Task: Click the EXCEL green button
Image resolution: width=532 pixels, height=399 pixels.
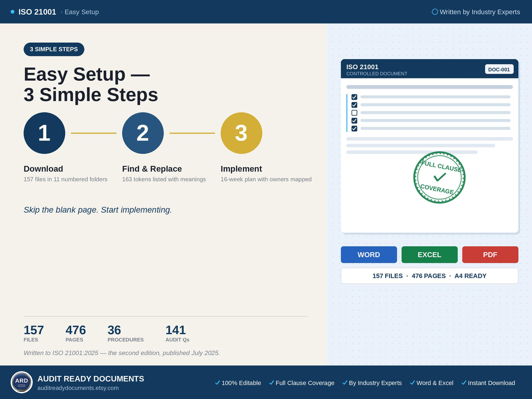Action: point(430,254)
